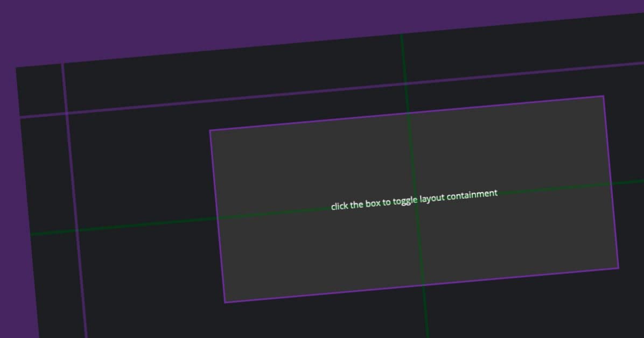Click the bottom-left corner of the purple-bordered box
Screen dimensions: 644x338
point(225,302)
